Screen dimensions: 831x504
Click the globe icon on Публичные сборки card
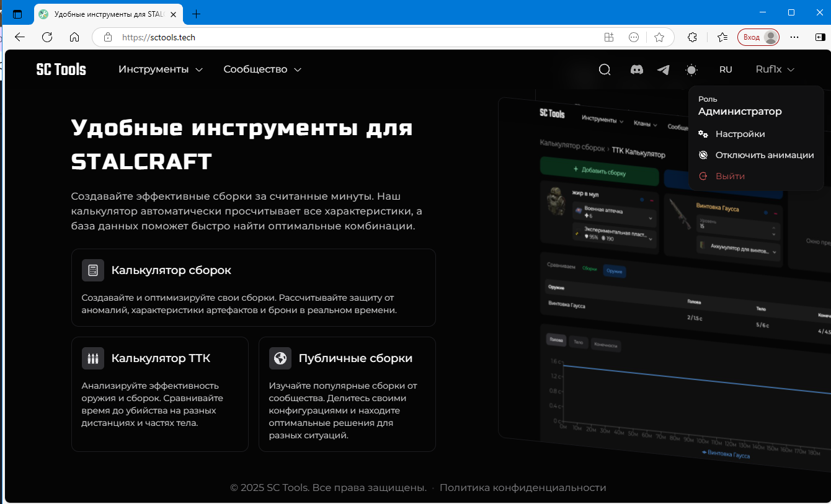tap(280, 358)
